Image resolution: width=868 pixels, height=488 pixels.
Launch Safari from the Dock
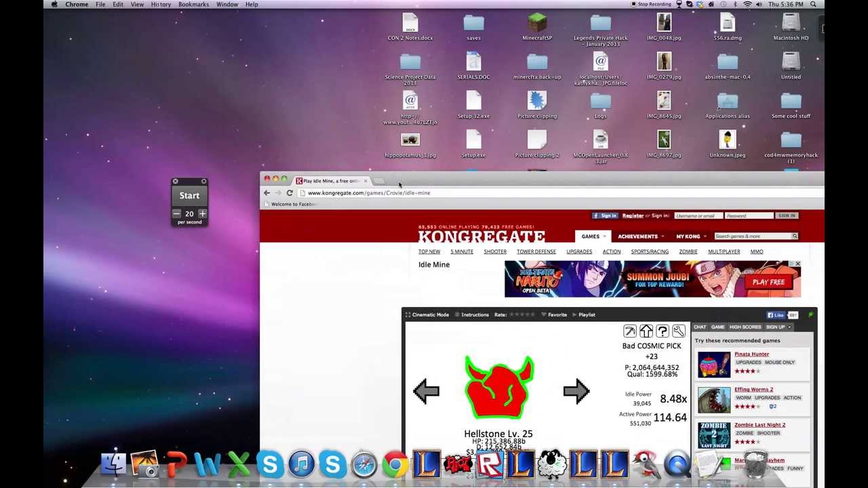[364, 464]
